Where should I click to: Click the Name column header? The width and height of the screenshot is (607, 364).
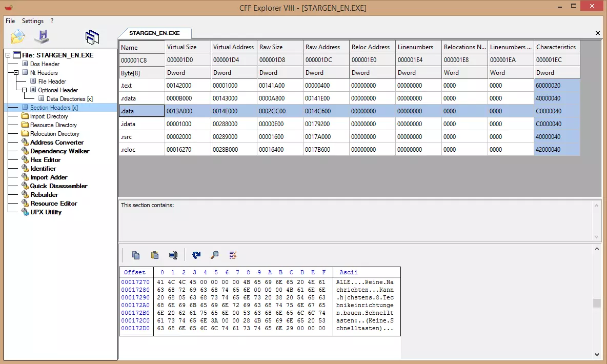coord(141,47)
